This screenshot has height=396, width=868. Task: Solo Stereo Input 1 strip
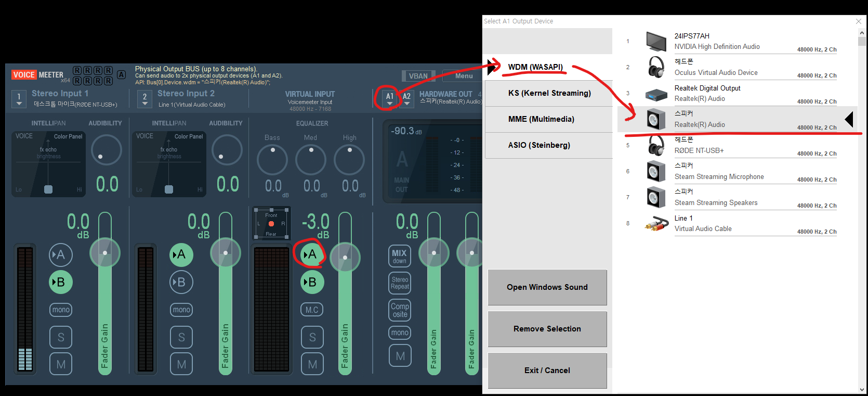coord(61,337)
